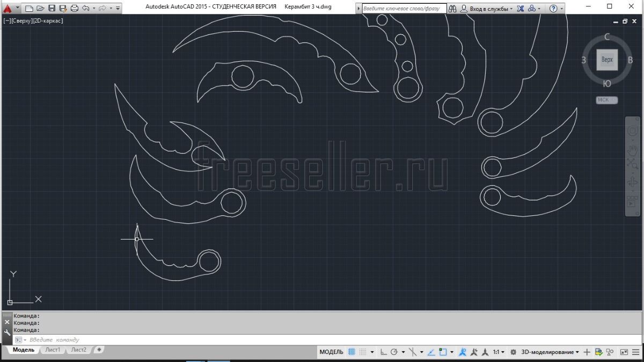Viewport: 644px width, 362px height.
Task: Switch to the Лист2 layout tab
Action: 78,350
